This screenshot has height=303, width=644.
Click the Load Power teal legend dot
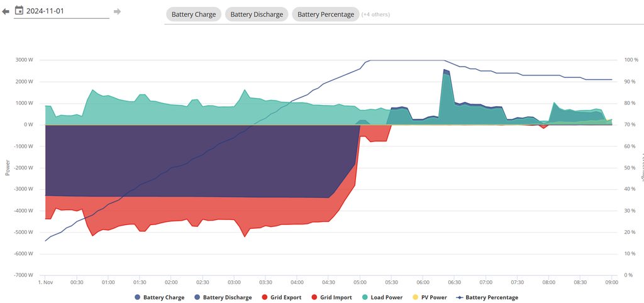tap(365, 297)
